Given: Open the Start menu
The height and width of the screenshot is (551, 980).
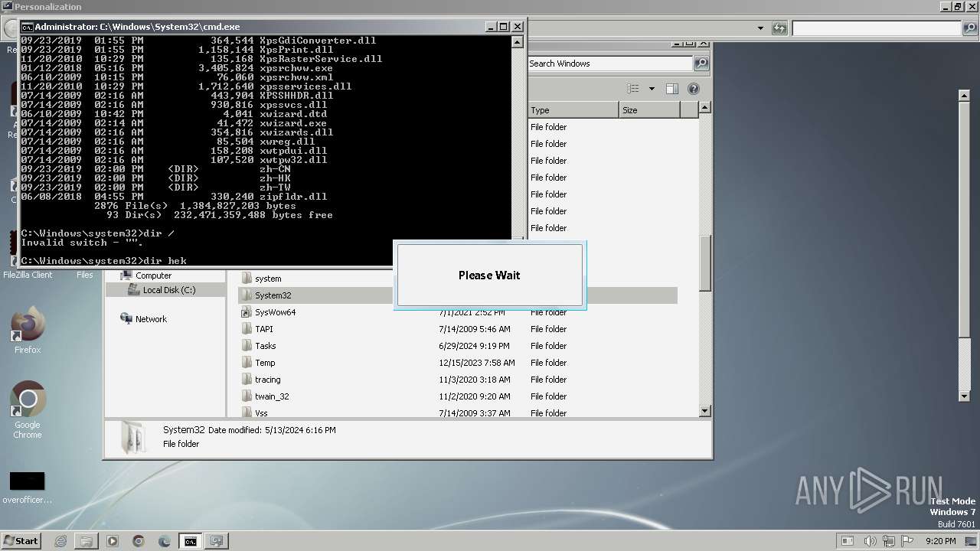Looking at the screenshot, I should tap(21, 541).
